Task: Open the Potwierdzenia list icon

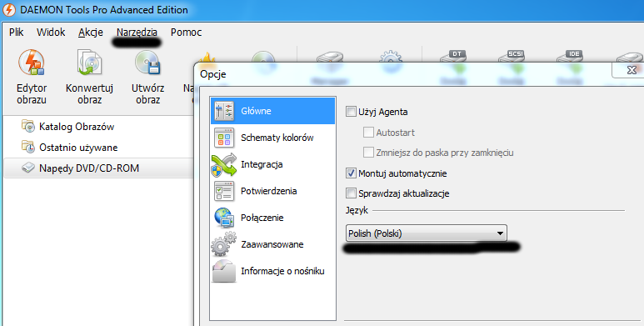Action: coord(224,191)
